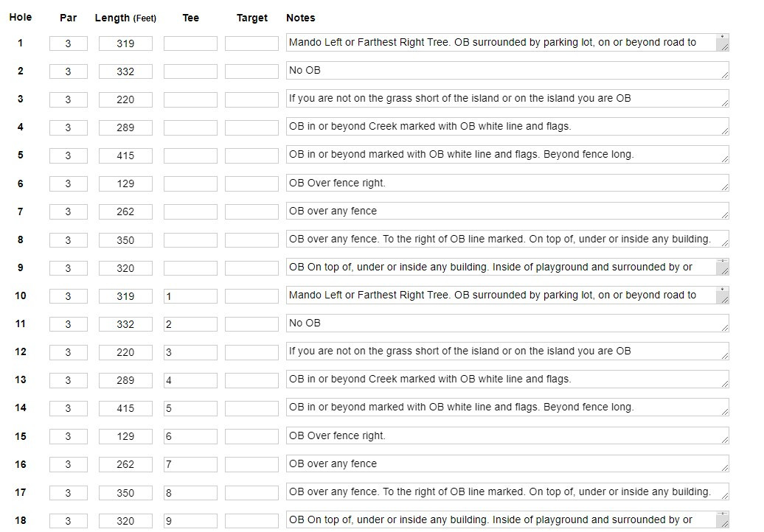This screenshot has width=764, height=532.
Task: Click the Target field for hole 13
Action: pyautogui.click(x=251, y=380)
